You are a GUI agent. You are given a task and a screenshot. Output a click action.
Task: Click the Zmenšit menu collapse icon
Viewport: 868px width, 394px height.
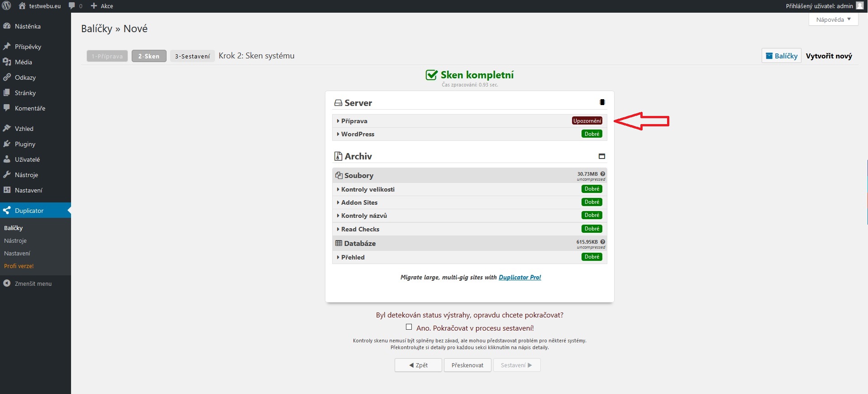(x=7, y=283)
